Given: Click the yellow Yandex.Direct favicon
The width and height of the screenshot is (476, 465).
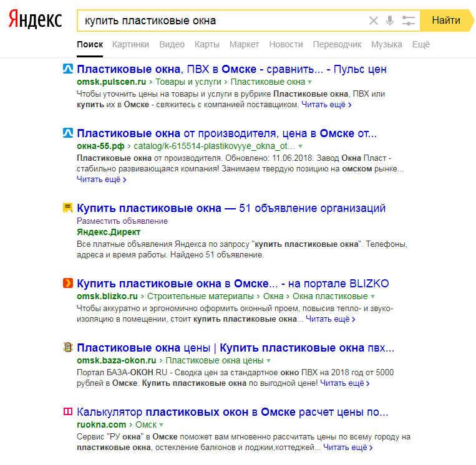Looking at the screenshot, I should coord(68,208).
